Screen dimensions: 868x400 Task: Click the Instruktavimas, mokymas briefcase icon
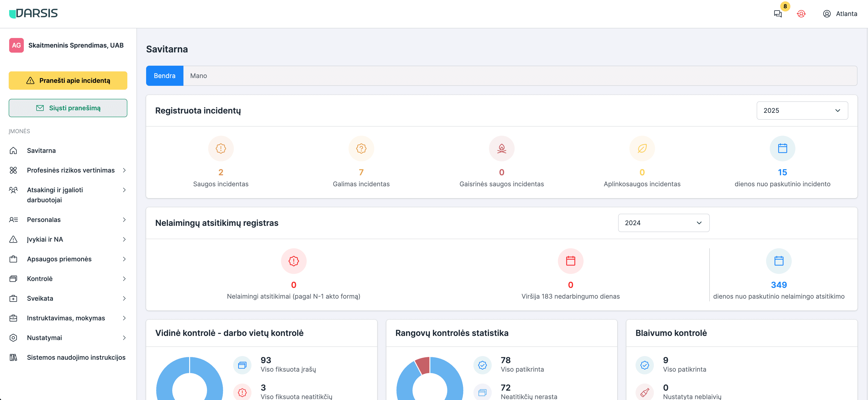tap(14, 318)
